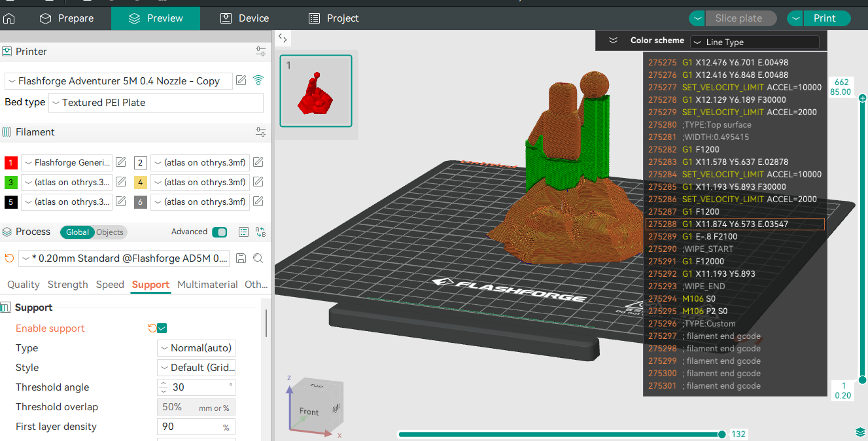
Task: Open filament 1 Flashforge Generic dropdown
Action: (x=67, y=163)
